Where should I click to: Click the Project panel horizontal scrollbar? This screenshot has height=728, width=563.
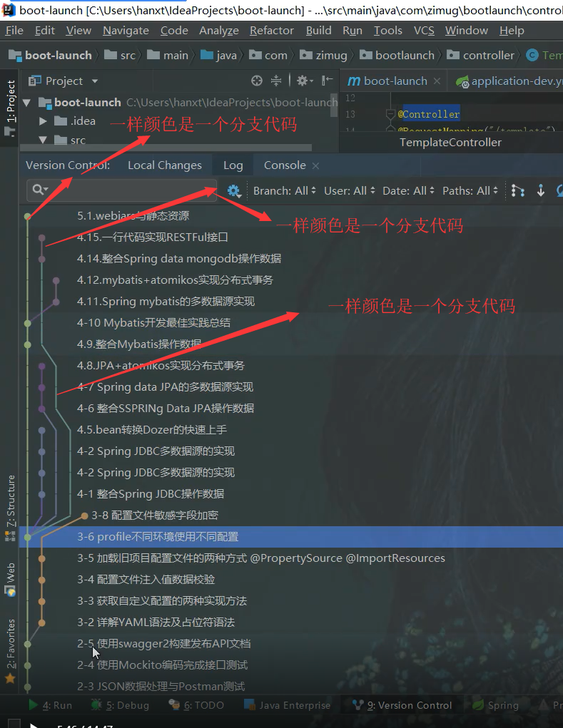166,148
